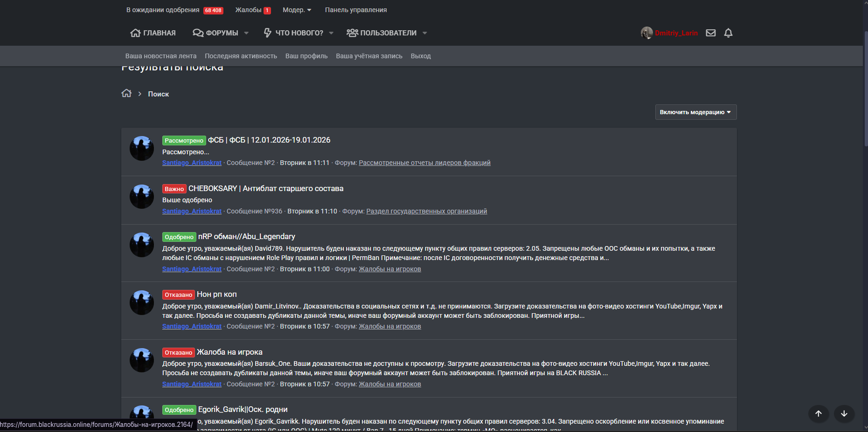Go to ГЛАВНАЯ home navigation item

153,33
